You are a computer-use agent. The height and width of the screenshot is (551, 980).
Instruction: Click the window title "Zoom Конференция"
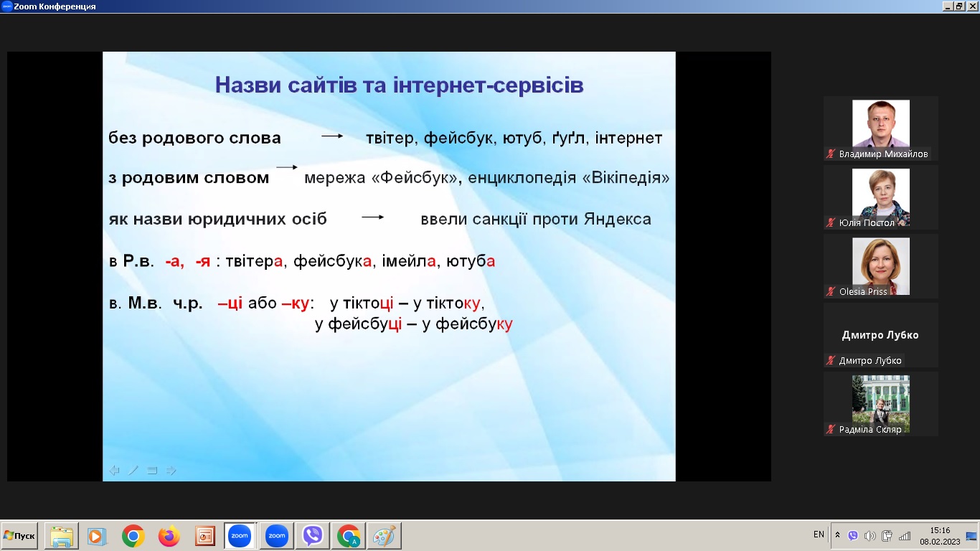click(x=55, y=6)
